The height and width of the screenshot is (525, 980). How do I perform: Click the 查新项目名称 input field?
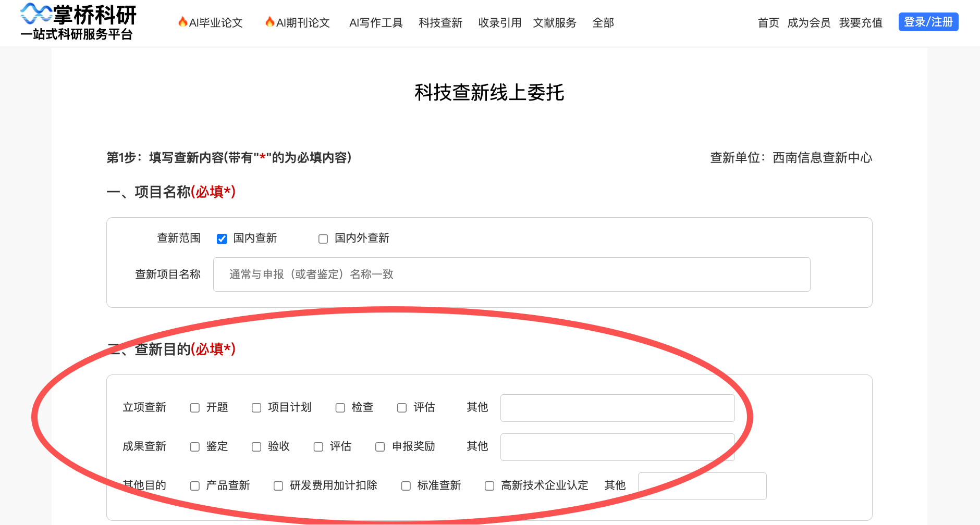tap(511, 274)
